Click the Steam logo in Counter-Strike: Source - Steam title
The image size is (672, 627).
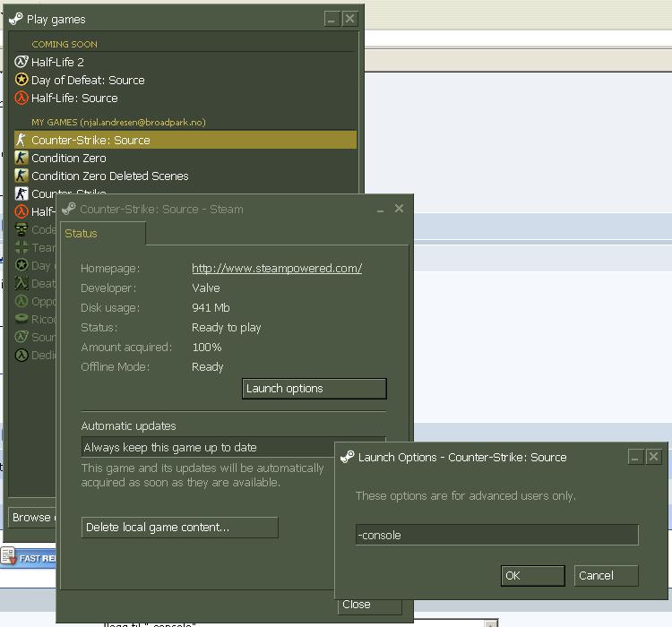coord(69,209)
